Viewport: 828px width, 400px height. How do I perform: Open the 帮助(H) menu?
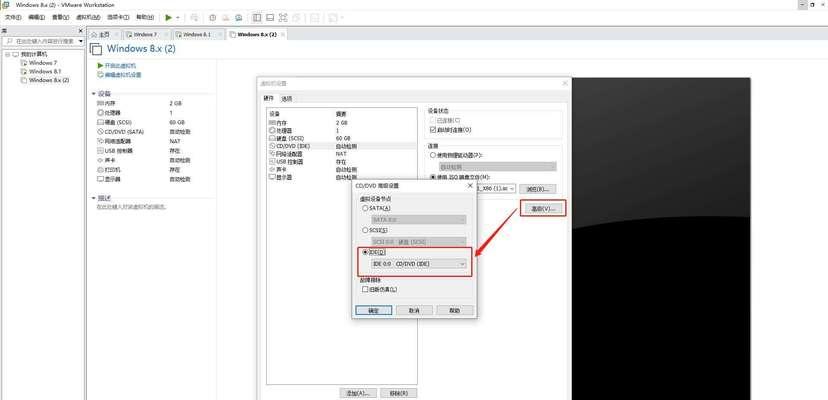coord(145,17)
